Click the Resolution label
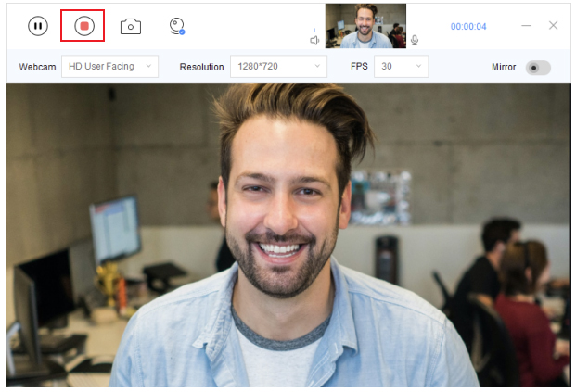The height and width of the screenshot is (392, 576). 201,67
